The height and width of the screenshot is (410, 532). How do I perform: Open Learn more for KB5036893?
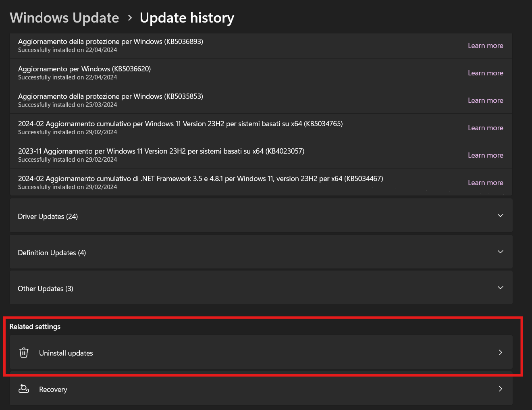[485, 46]
